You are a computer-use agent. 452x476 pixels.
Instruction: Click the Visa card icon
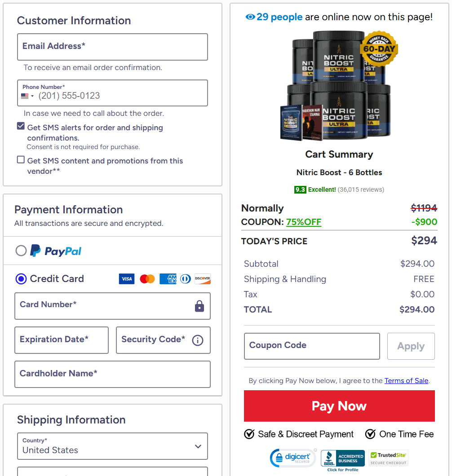pos(127,279)
